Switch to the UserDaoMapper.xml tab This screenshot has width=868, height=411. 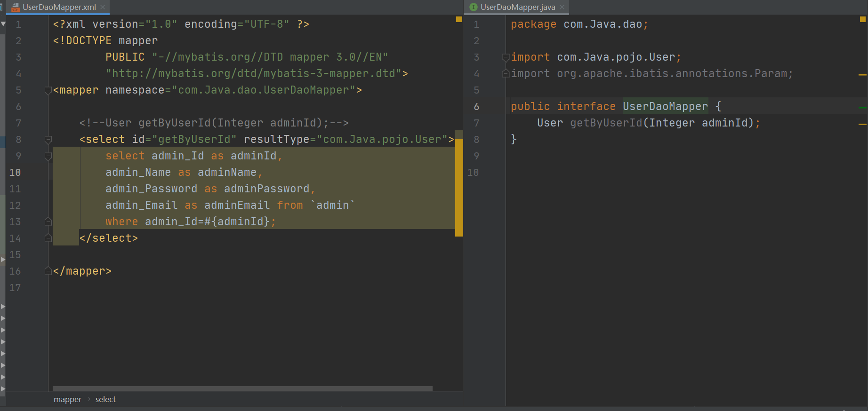tap(59, 7)
